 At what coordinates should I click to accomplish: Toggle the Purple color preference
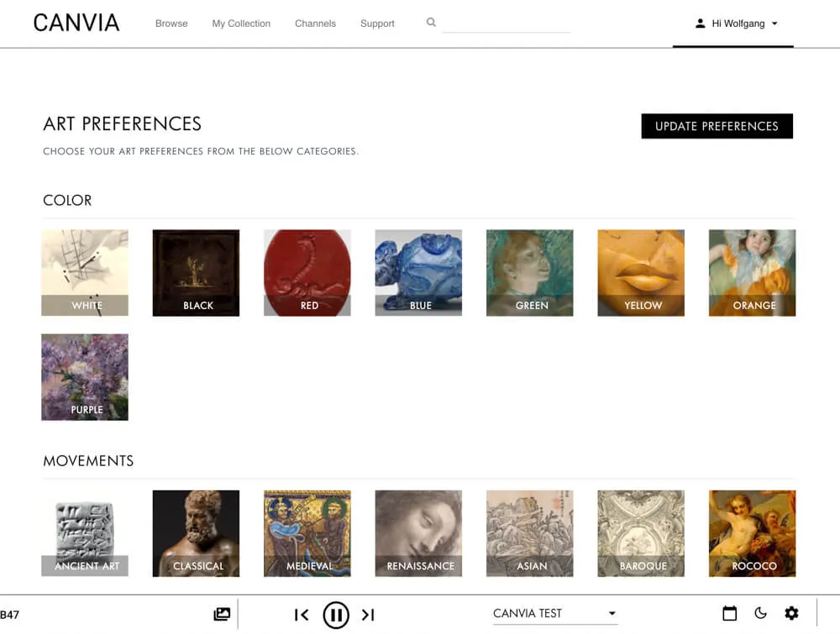tap(85, 377)
